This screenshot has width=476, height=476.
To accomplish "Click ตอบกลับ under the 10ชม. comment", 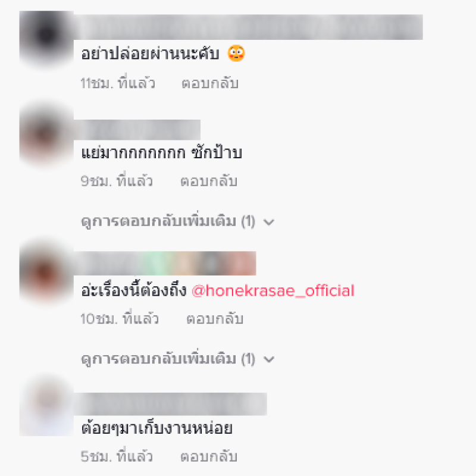I will [x=215, y=319].
